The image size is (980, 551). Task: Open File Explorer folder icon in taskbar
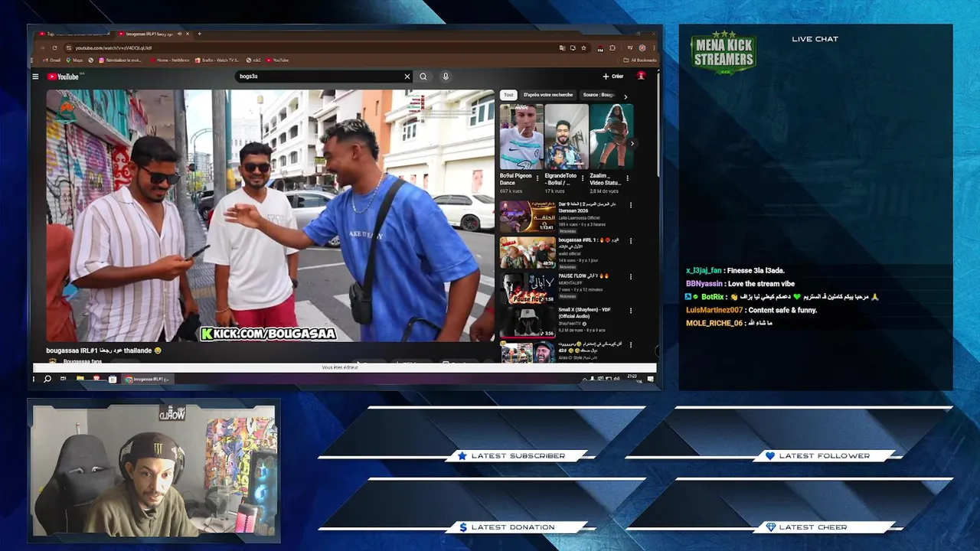coord(80,379)
